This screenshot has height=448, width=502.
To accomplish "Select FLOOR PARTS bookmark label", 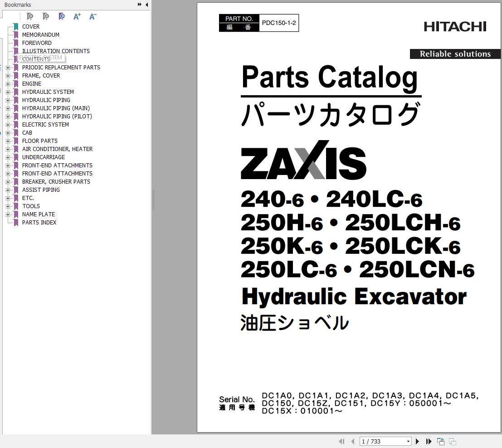I will pos(40,141).
